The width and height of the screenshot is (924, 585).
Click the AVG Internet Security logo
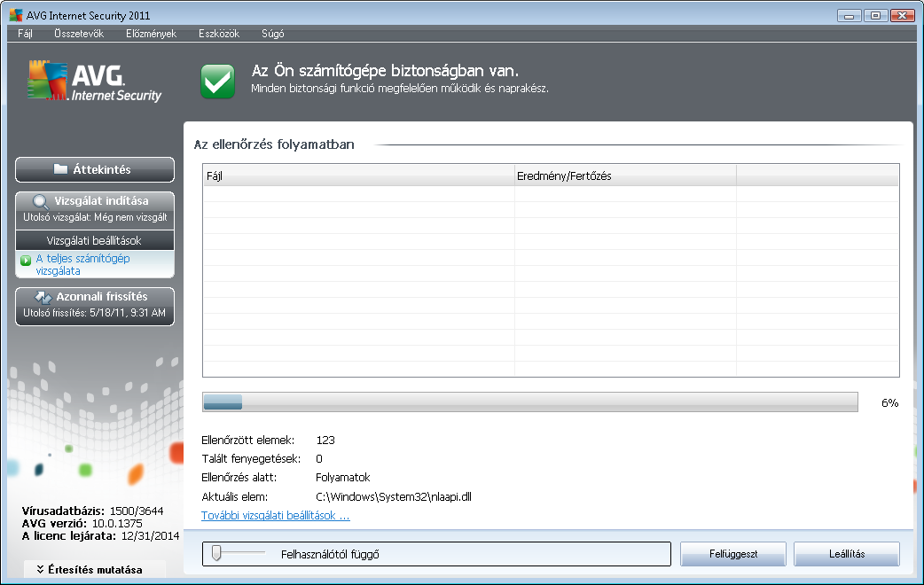(95, 82)
